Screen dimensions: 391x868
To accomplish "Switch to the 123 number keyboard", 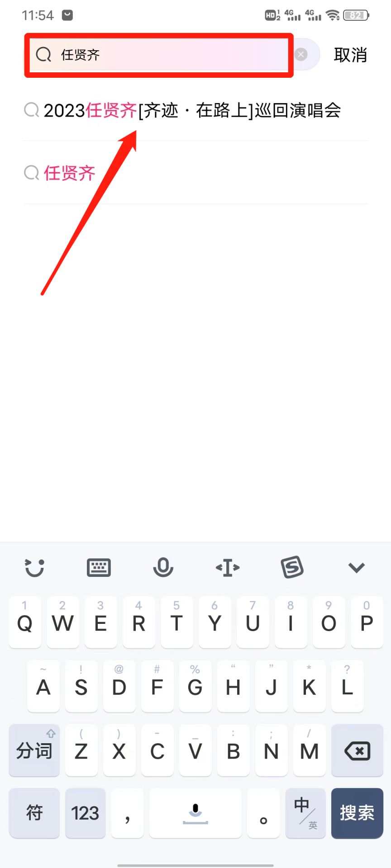I will click(x=85, y=813).
